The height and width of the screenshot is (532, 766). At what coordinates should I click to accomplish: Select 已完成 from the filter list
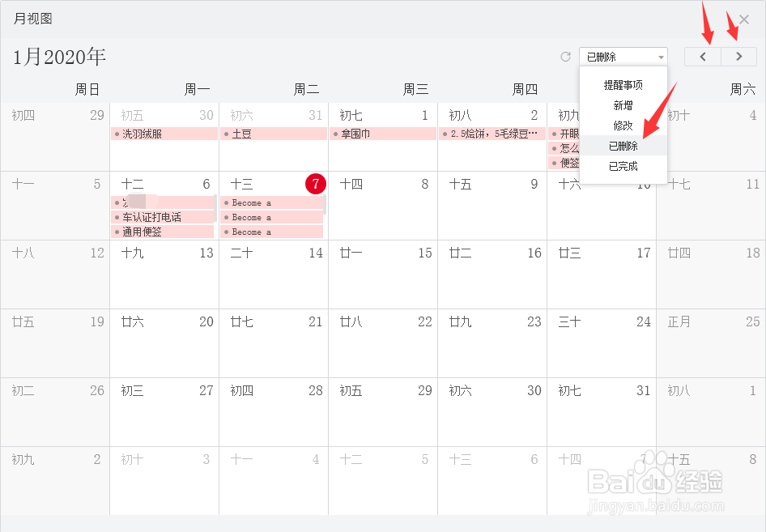623,167
